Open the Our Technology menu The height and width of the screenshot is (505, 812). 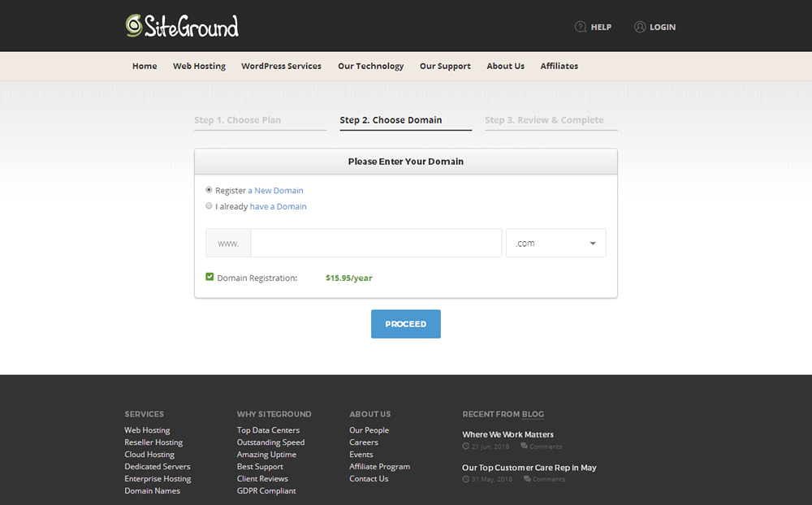(x=371, y=67)
